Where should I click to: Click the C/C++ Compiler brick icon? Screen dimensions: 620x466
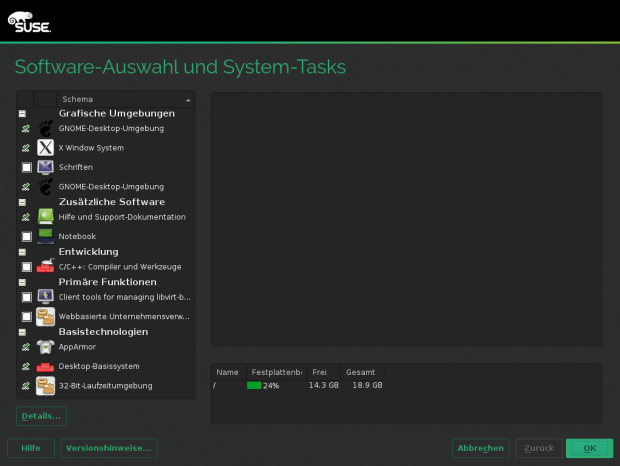[45, 266]
